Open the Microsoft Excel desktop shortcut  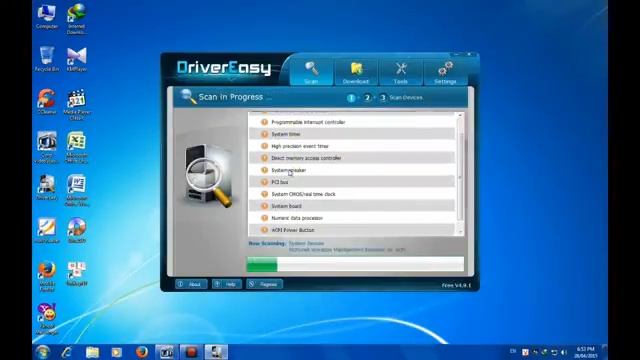(x=76, y=148)
